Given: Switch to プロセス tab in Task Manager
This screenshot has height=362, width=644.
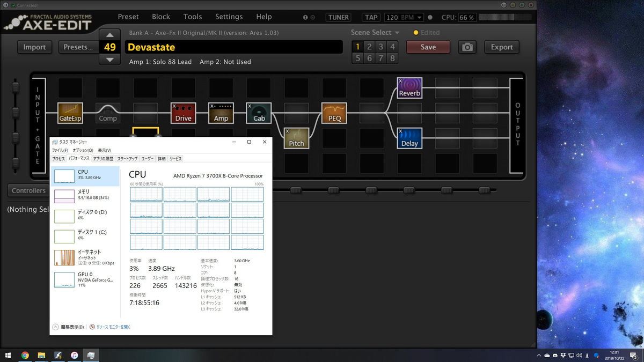Looking at the screenshot, I should (x=58, y=159).
